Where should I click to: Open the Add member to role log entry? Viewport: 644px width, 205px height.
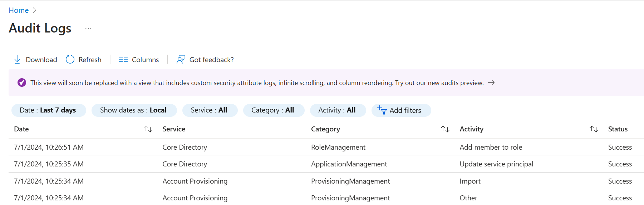point(491,147)
